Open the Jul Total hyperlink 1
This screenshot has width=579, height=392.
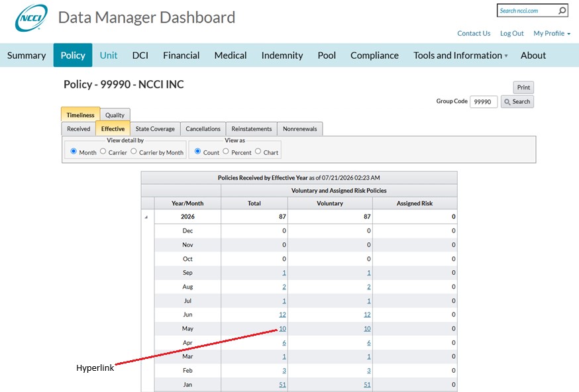[x=284, y=301]
